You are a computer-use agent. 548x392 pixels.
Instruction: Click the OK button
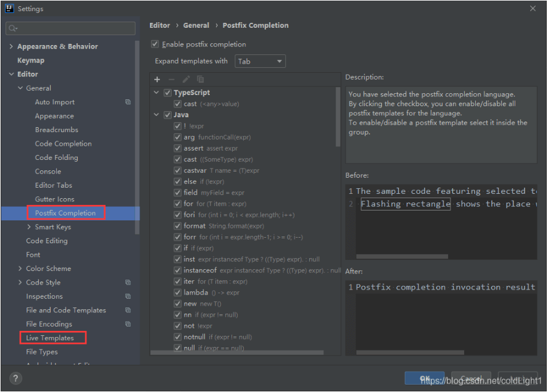(x=425, y=378)
